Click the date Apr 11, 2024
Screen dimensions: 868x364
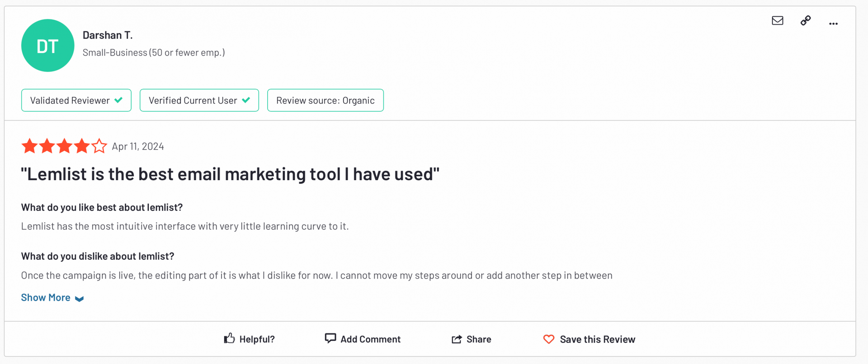coord(138,146)
